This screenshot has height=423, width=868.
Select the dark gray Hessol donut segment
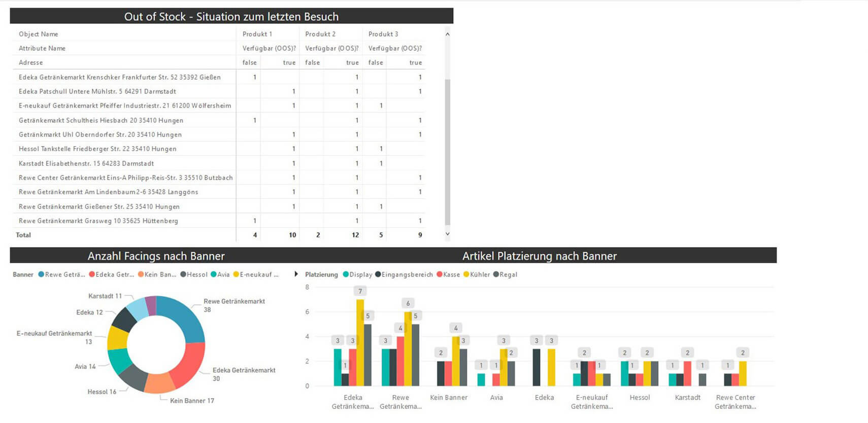[134, 377]
